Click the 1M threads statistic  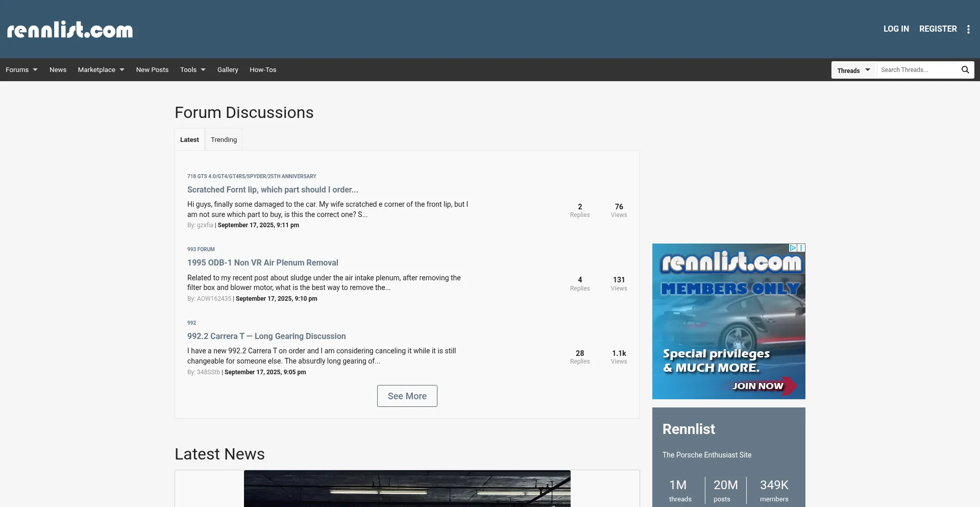(680, 491)
